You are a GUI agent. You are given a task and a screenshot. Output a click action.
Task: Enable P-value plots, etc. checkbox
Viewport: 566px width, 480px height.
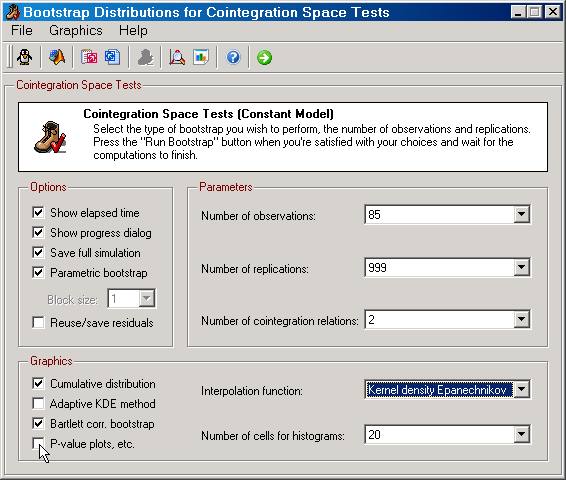pos(38,444)
